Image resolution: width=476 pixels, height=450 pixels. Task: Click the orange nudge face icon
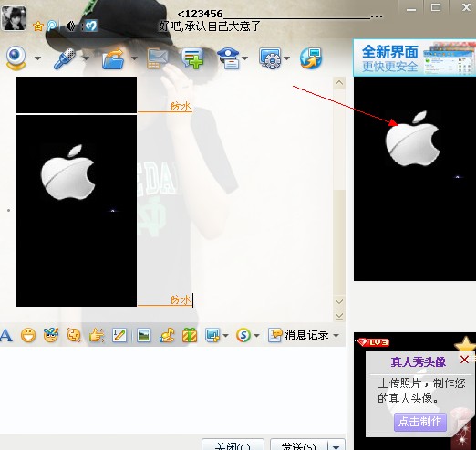pyautogui.click(x=74, y=335)
